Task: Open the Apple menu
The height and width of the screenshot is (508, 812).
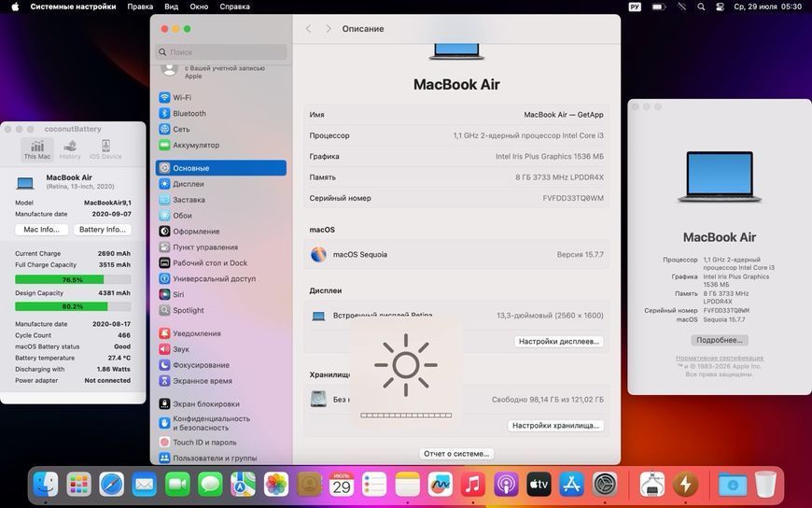Action: point(15,7)
